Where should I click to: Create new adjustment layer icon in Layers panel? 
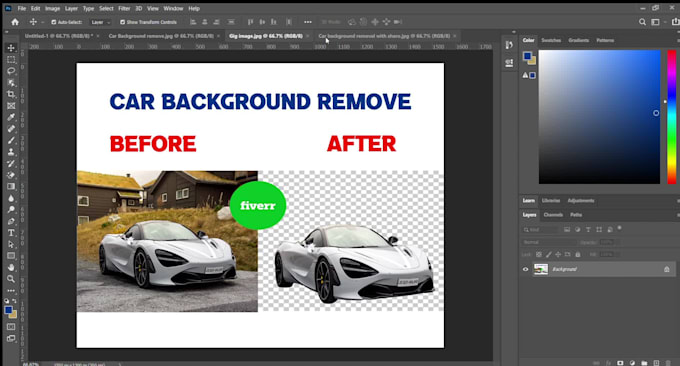632,363
